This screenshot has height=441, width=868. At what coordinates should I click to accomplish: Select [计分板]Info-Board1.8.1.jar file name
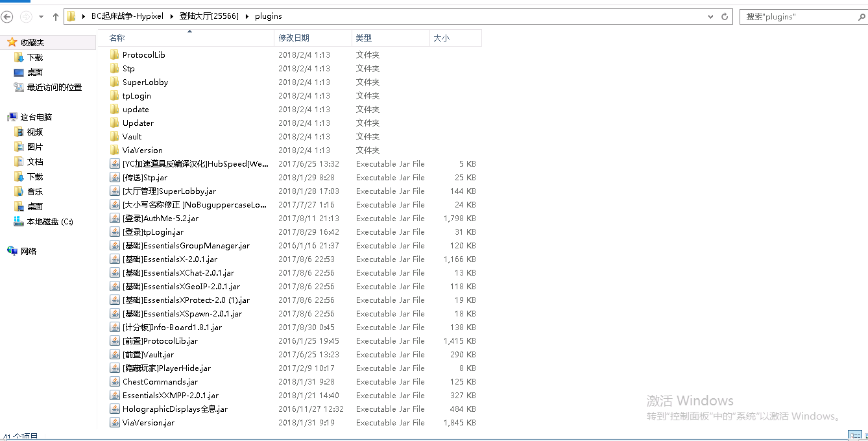pos(172,327)
